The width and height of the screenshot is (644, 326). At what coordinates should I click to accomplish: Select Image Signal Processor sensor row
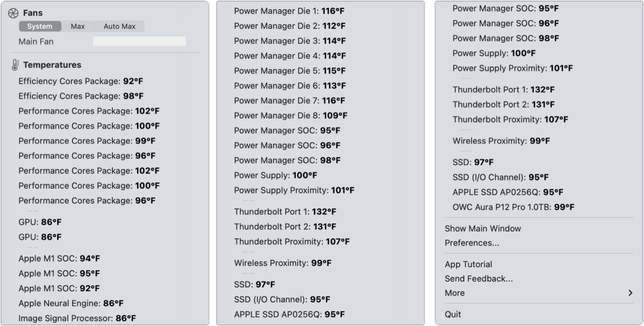77,318
